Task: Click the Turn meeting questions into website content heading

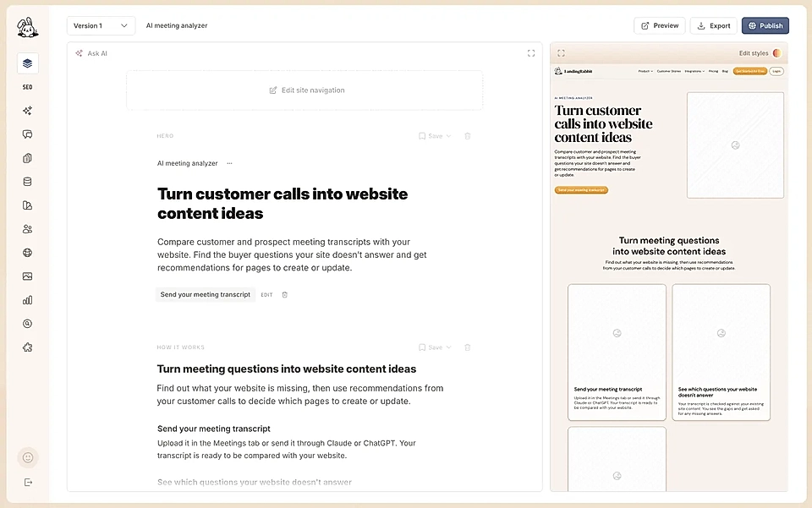Action: pyautogui.click(x=287, y=369)
